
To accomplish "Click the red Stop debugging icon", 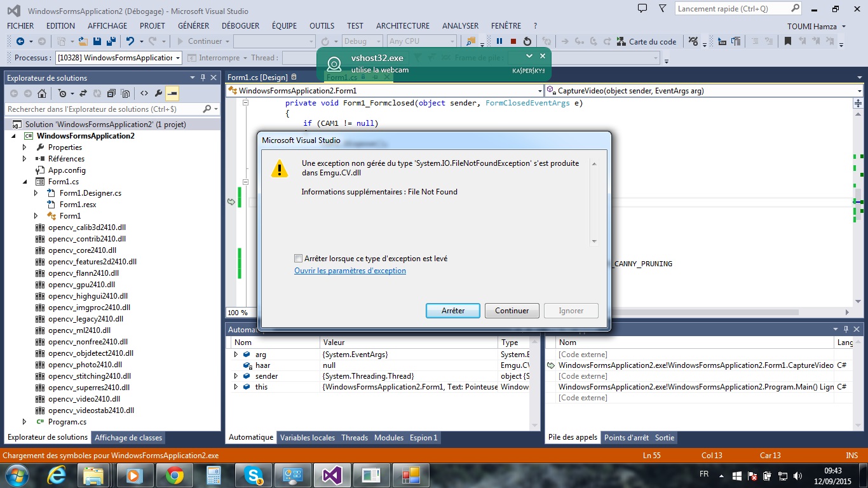I will (x=513, y=41).
